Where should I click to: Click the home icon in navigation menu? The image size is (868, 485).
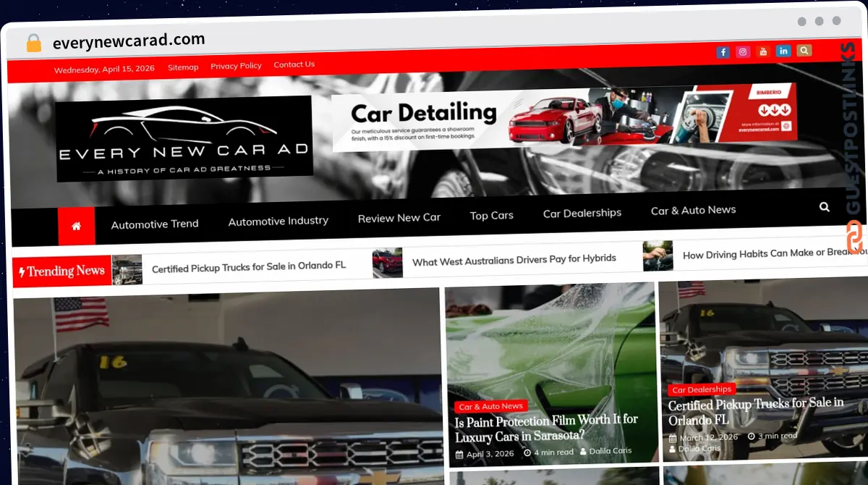pyautogui.click(x=77, y=226)
